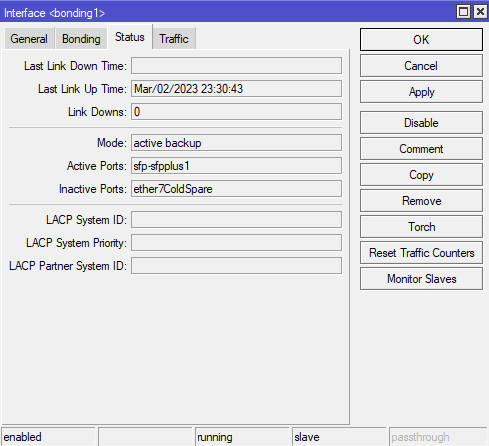Click the 'Mode:' label

coord(112,143)
